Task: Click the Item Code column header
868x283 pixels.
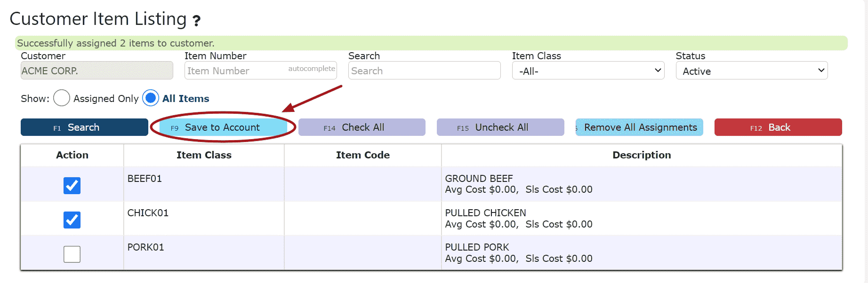Action: click(x=362, y=155)
